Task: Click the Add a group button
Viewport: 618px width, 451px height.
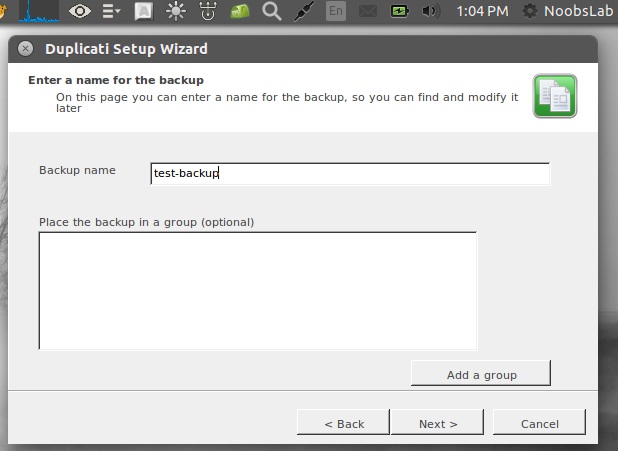Action: pos(481,373)
